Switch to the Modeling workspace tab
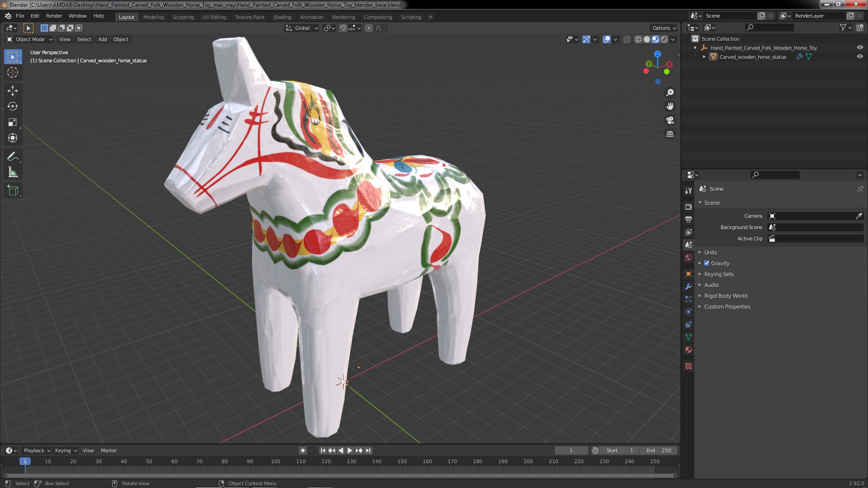 click(x=153, y=17)
